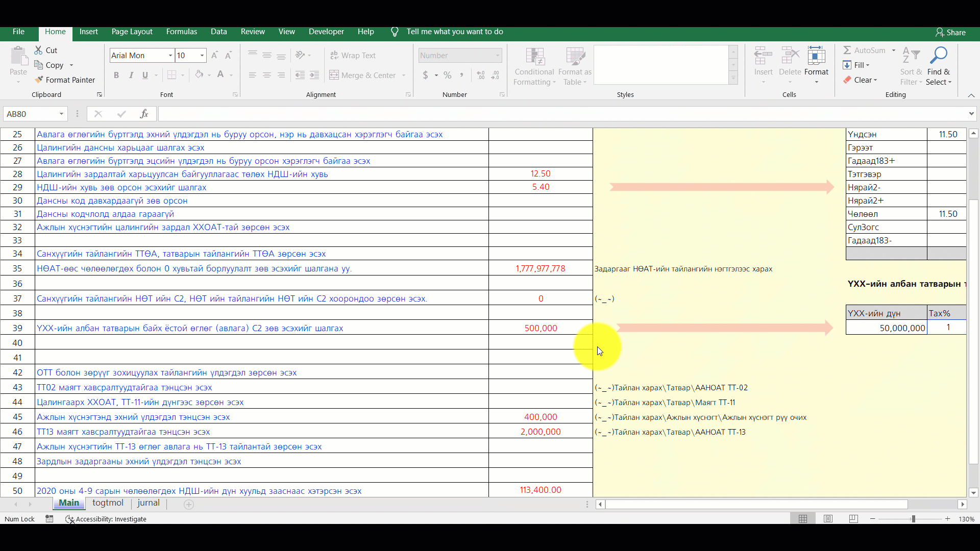Screen dimensions: 980x551
Task: Switch to the togtmol sheet tab
Action: point(108,503)
